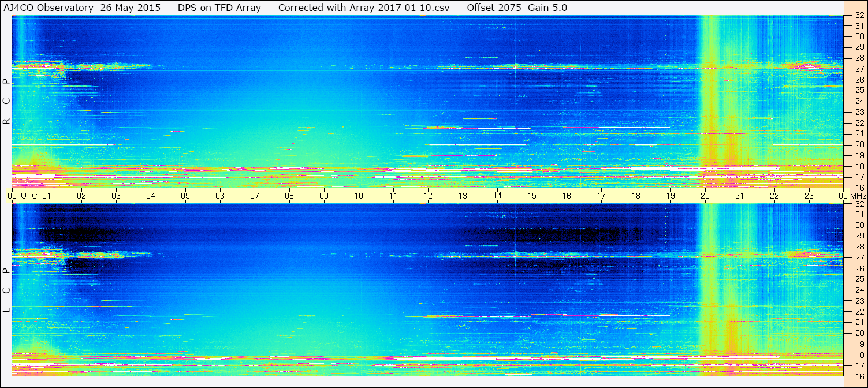Click the 26 MHz tick of the LCP scale
The image size is (868, 388).
coord(859,268)
